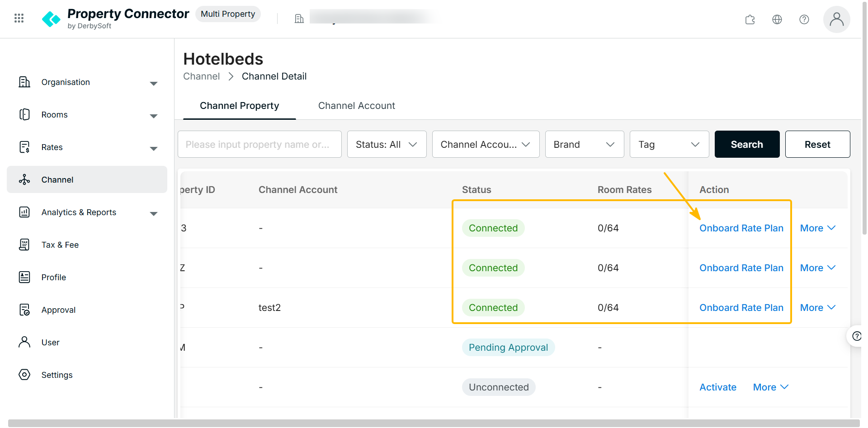Switch to the Channel Property tab
The image size is (868, 428).
240,106
